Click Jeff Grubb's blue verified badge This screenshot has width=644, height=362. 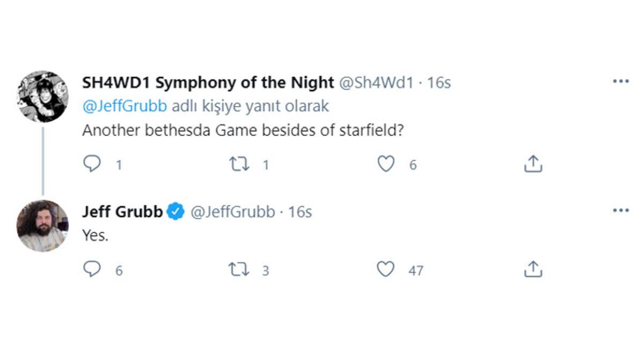[x=175, y=212]
